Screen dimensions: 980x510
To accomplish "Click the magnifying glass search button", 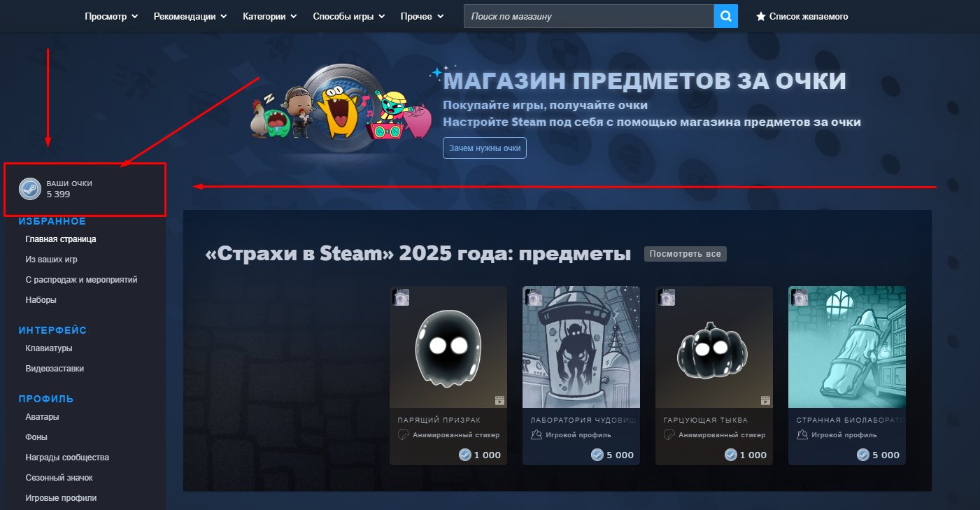I will [725, 16].
